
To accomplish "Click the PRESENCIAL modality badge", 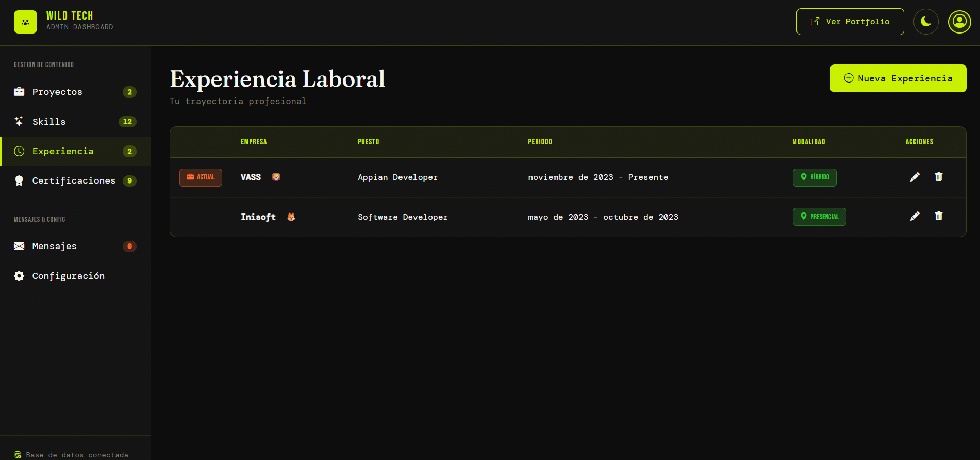I will [820, 217].
